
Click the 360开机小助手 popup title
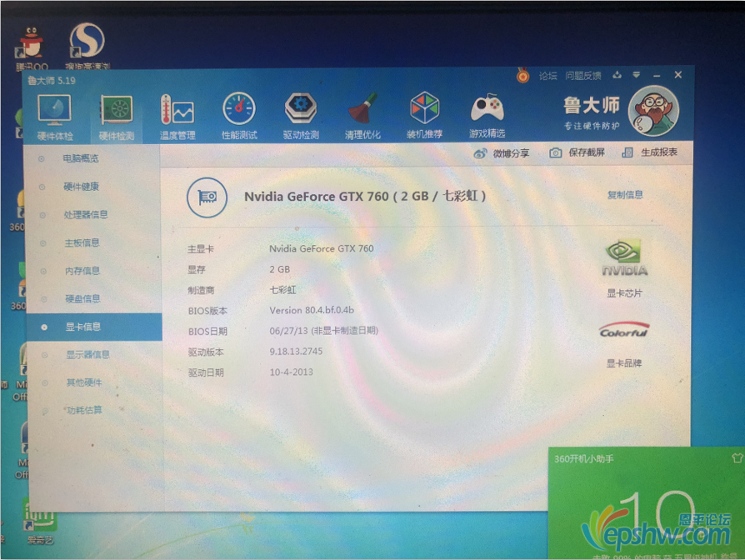(x=583, y=459)
